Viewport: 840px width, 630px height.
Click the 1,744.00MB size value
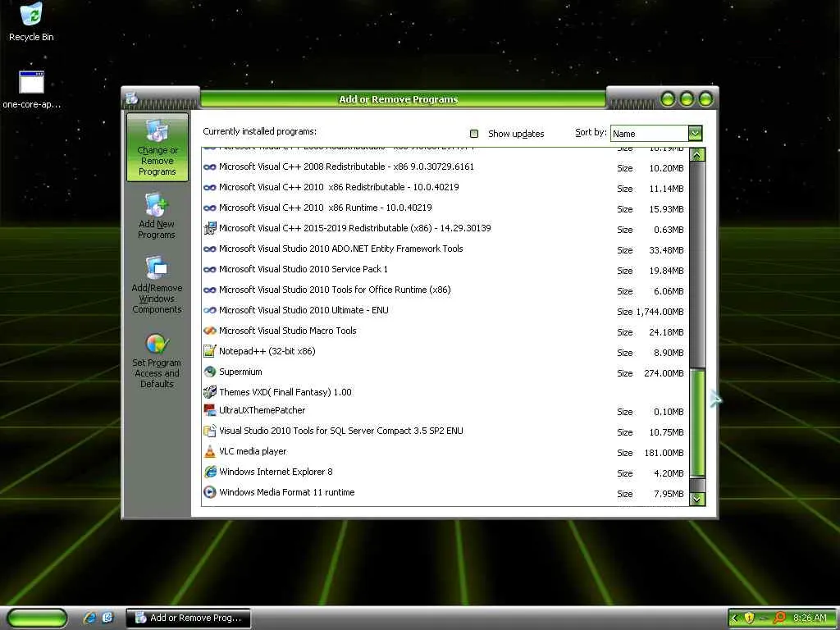pos(660,312)
